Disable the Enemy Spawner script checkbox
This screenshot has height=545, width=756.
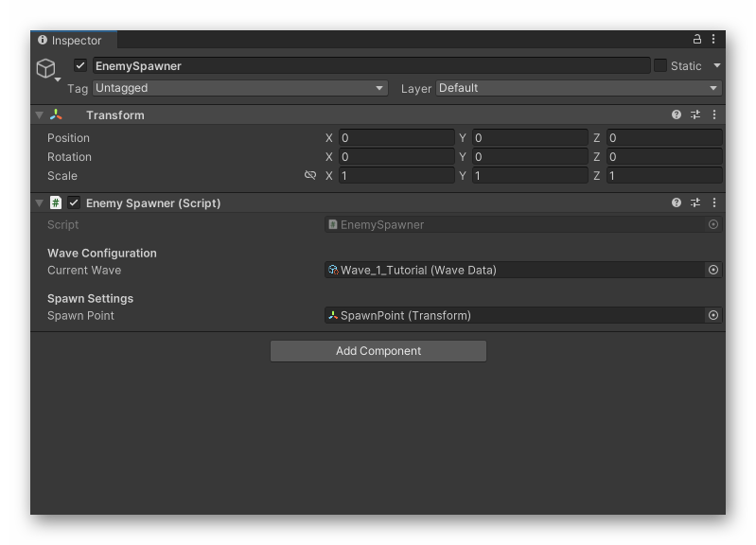(x=74, y=202)
